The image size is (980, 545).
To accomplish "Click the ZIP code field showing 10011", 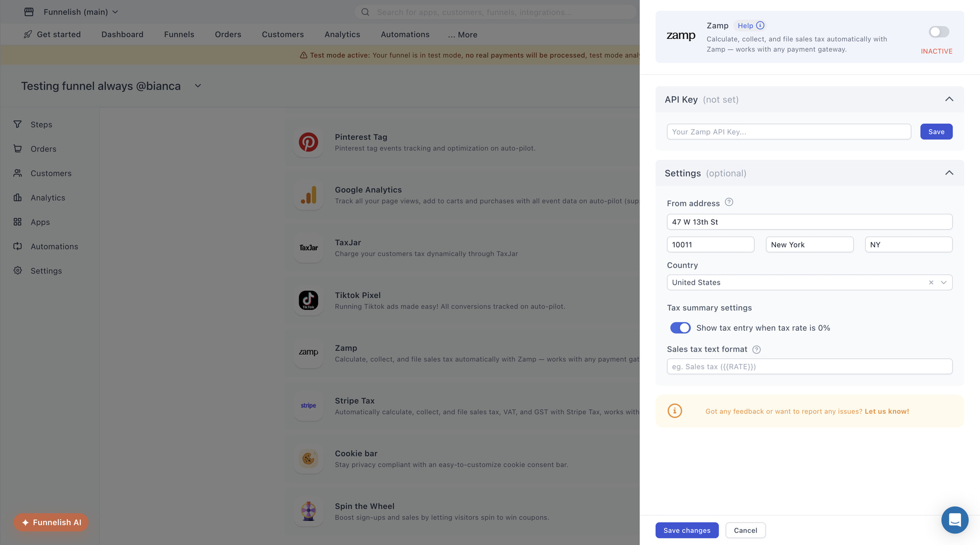I will click(x=710, y=244).
